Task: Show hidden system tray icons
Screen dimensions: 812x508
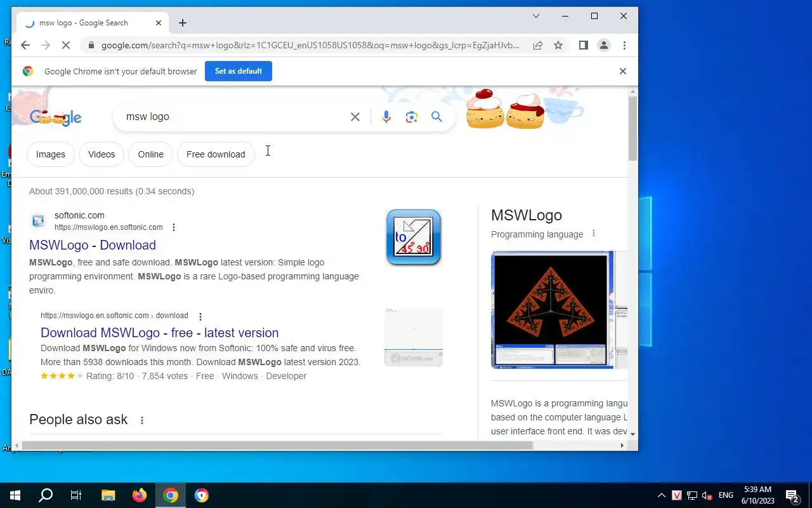Action: (x=662, y=495)
